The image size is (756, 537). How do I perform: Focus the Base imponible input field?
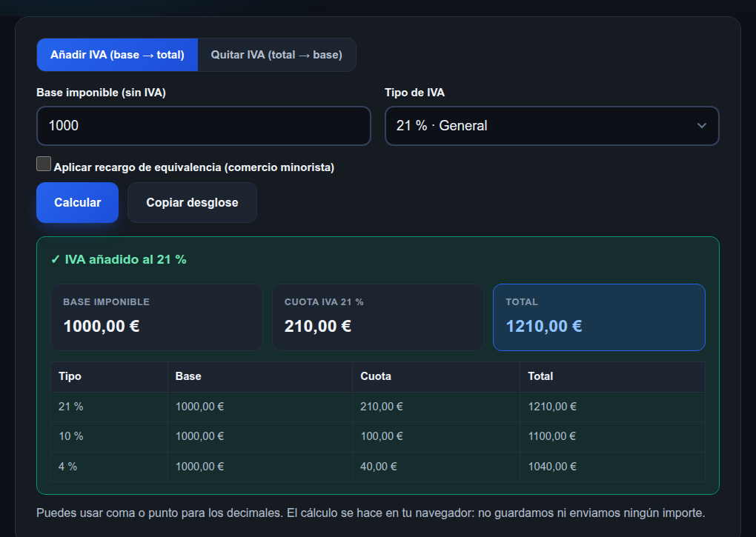coord(204,126)
